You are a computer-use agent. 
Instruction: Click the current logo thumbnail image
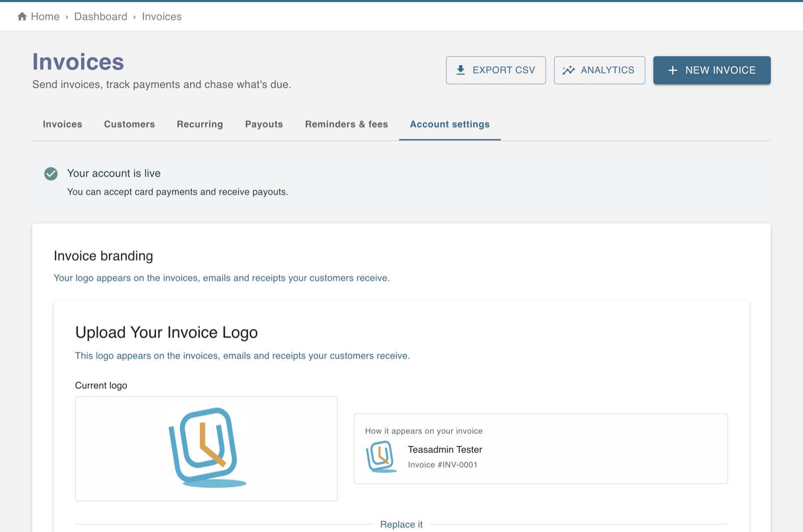click(x=207, y=447)
